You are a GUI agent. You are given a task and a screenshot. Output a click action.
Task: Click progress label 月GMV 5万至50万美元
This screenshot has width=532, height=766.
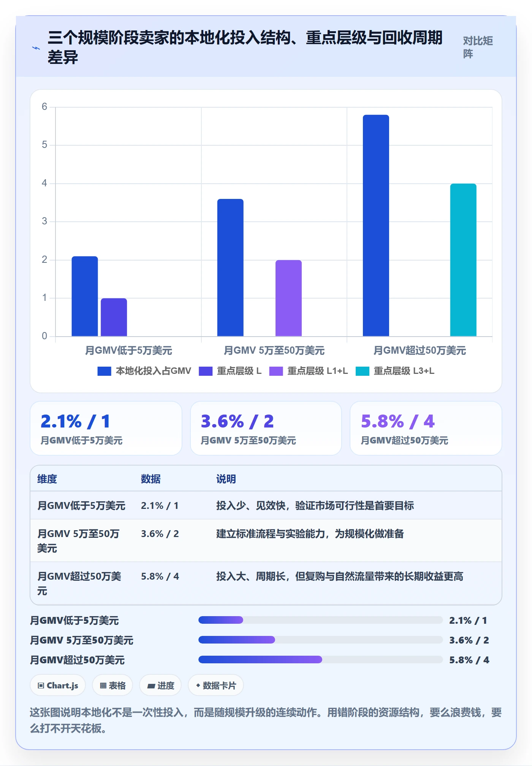(82, 640)
